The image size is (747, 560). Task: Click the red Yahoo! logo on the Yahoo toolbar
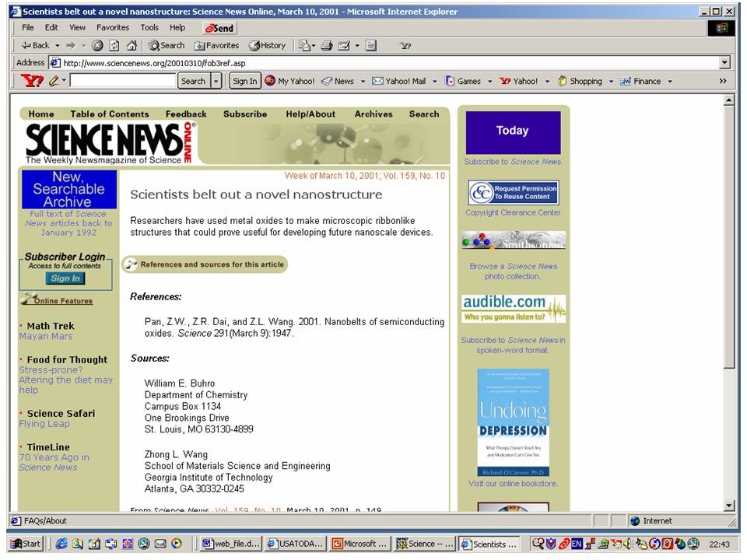[31, 81]
